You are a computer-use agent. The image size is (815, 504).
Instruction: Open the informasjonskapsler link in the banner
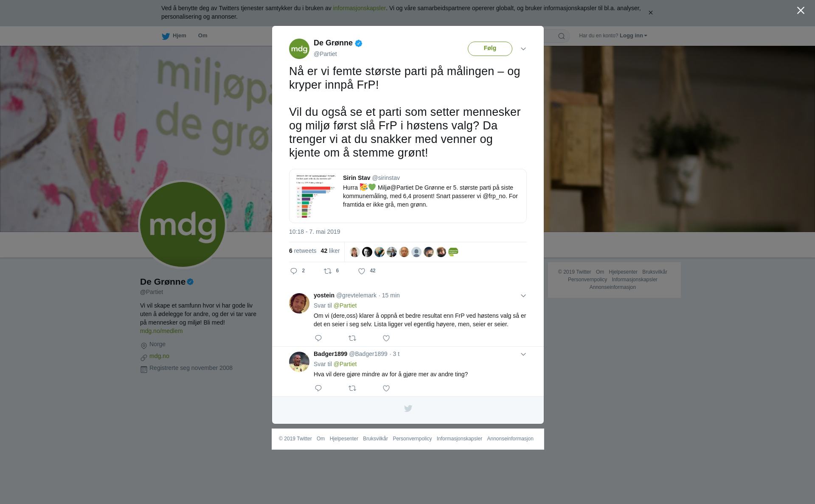(x=359, y=8)
